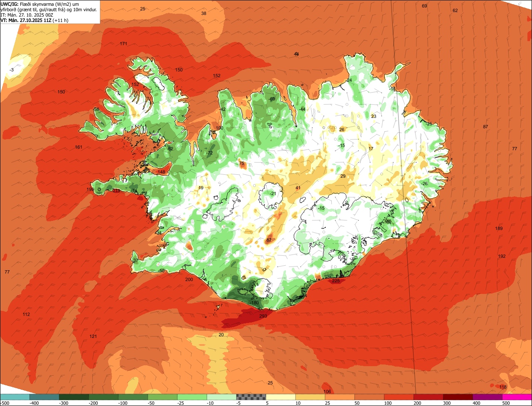Click the ocean value 112
This screenshot has height=406, width=532.
point(26,314)
